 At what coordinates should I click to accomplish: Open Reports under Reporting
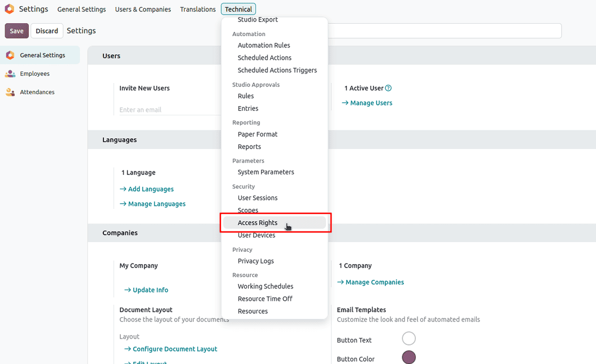click(249, 147)
